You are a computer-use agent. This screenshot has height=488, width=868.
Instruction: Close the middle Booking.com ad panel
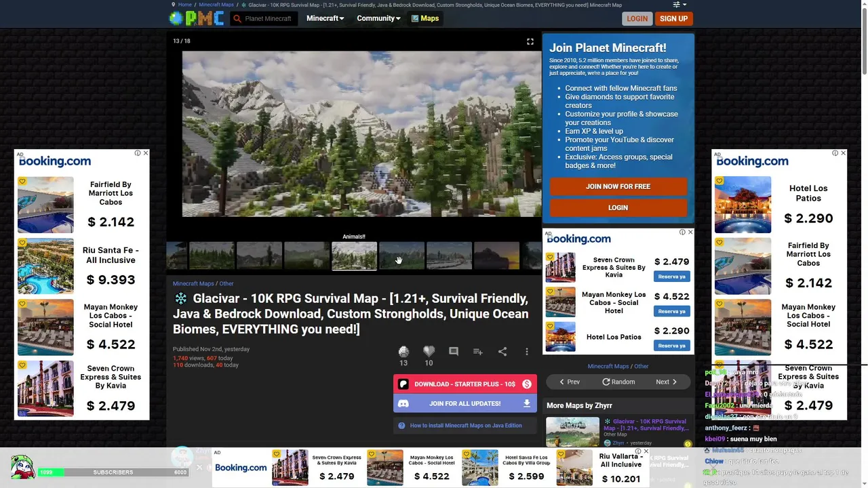click(690, 232)
